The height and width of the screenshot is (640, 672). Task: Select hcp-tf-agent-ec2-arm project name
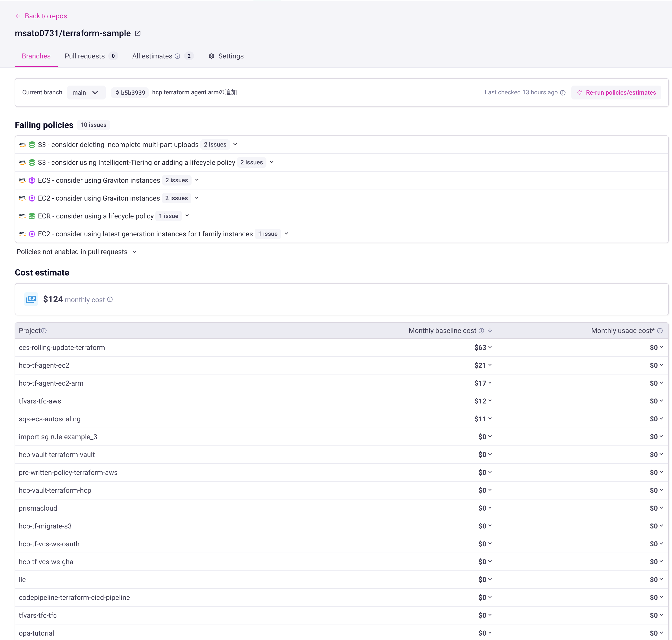click(51, 383)
